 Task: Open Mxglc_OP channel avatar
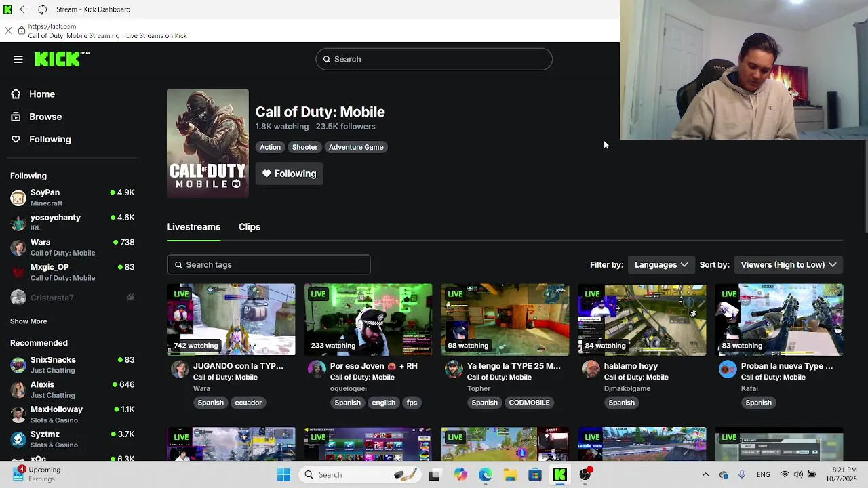coord(18,272)
